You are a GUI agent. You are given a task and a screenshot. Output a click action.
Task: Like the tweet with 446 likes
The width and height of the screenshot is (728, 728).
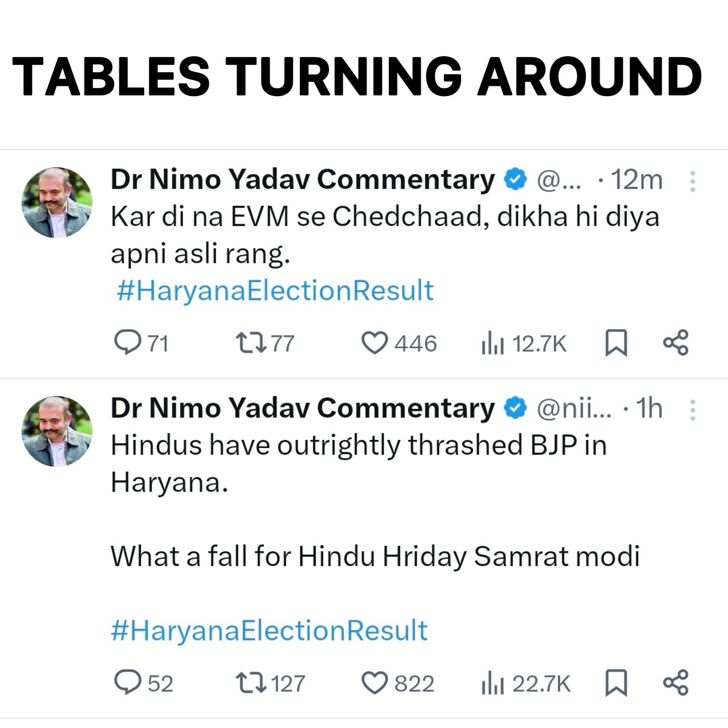[x=375, y=343]
